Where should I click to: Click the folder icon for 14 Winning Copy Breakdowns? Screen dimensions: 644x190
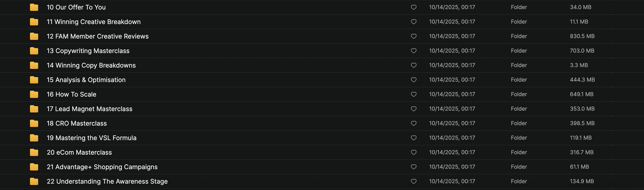[x=34, y=66]
